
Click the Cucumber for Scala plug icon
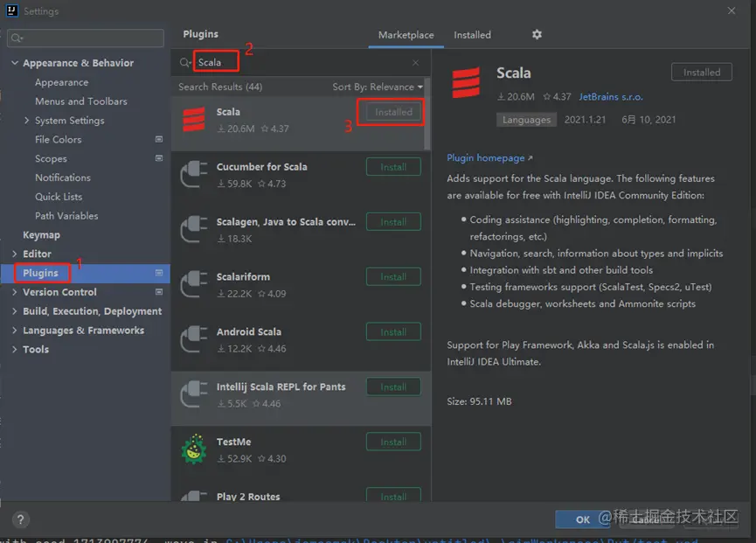pyautogui.click(x=193, y=175)
